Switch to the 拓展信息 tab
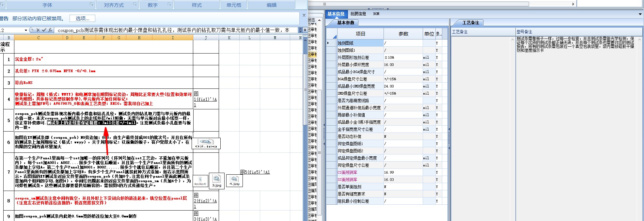Viewport: 644px width, 221px height. pos(358,14)
